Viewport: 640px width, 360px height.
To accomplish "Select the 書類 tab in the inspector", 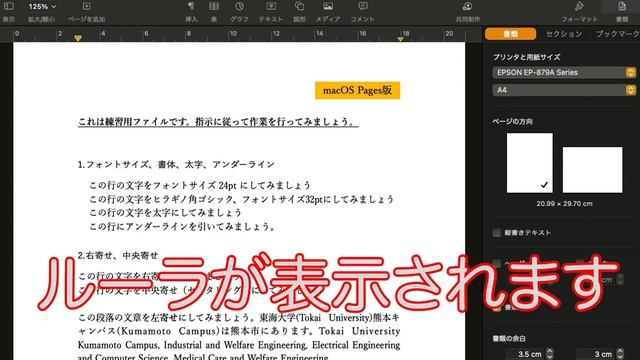I will 511,34.
